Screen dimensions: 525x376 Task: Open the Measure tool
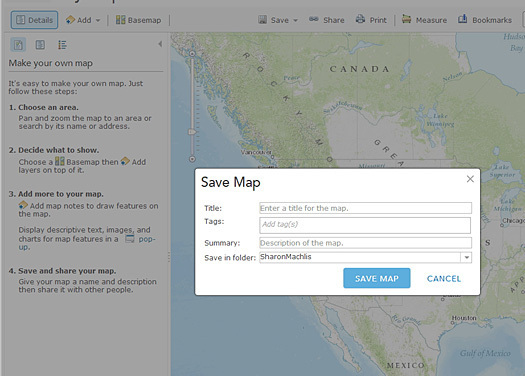pos(424,20)
